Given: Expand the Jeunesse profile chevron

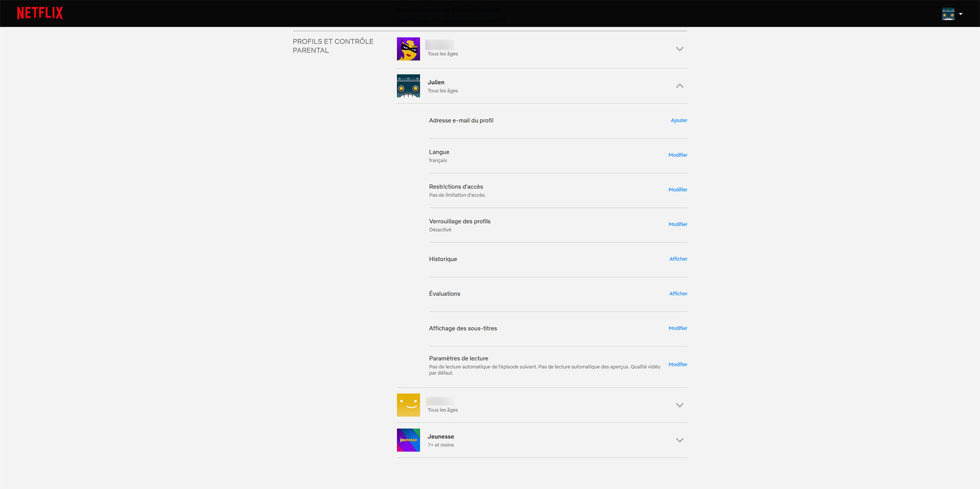Looking at the screenshot, I should coord(680,440).
